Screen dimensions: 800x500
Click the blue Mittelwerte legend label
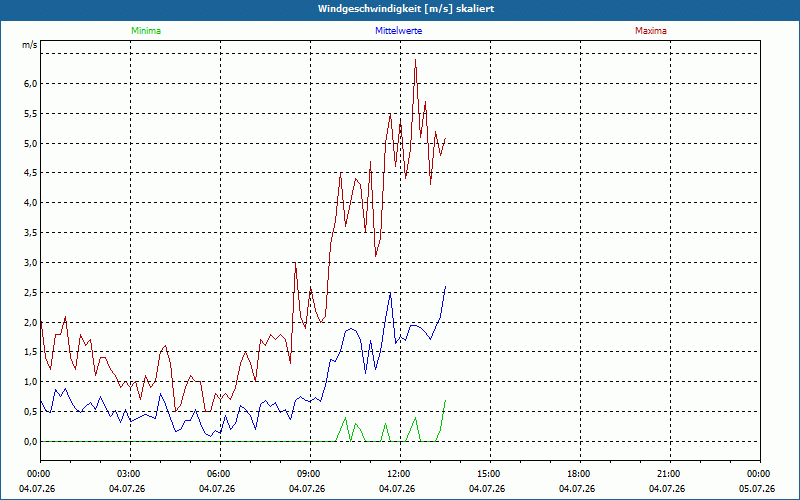click(398, 31)
